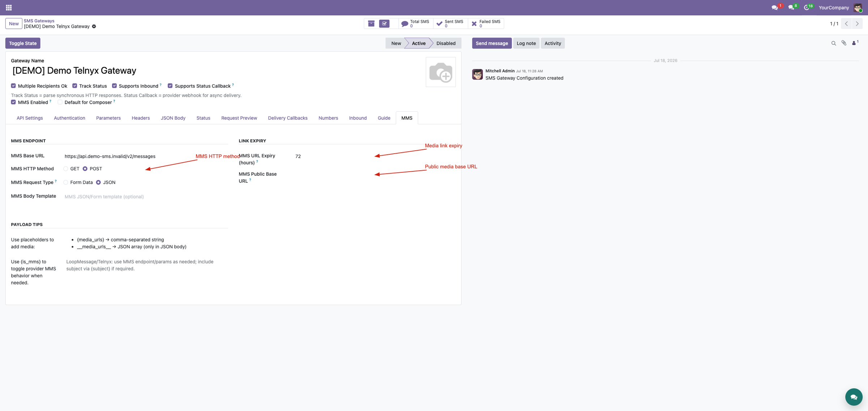Go to next record arrow
The width and height of the screenshot is (868, 411).
pos(857,24)
